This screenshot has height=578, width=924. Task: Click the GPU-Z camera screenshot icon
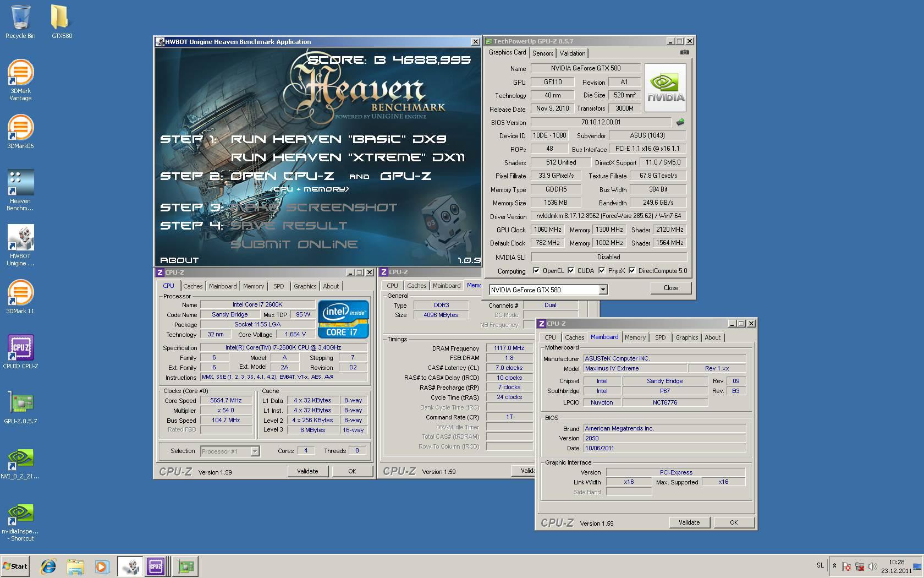pos(684,52)
